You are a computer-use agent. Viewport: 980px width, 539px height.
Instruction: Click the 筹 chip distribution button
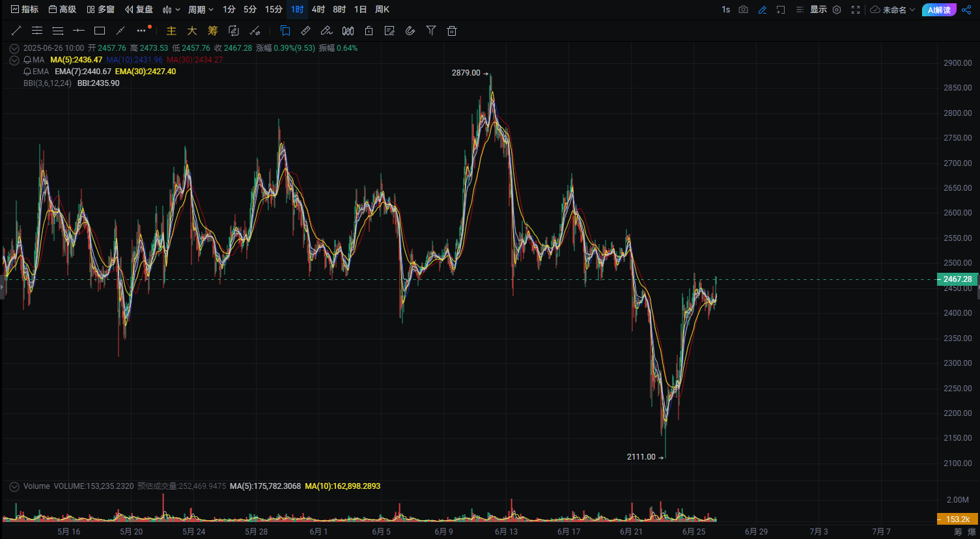click(213, 31)
